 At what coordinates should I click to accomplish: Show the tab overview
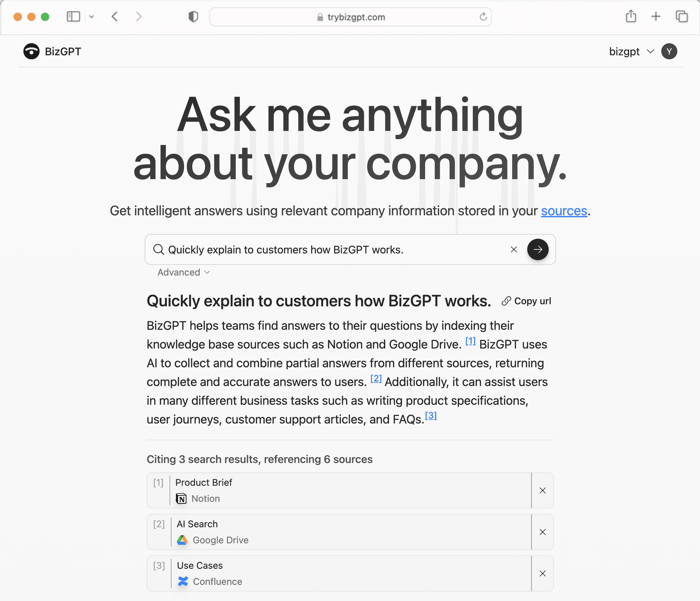pyautogui.click(x=681, y=16)
